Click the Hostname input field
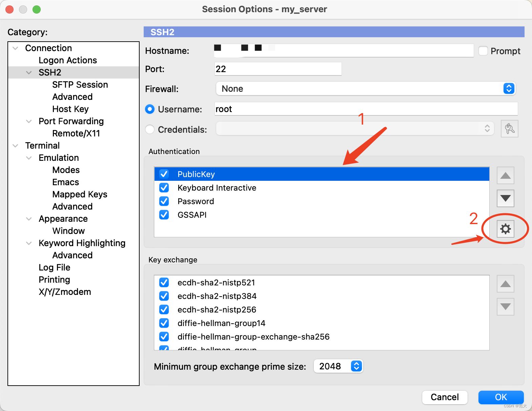 (x=344, y=50)
